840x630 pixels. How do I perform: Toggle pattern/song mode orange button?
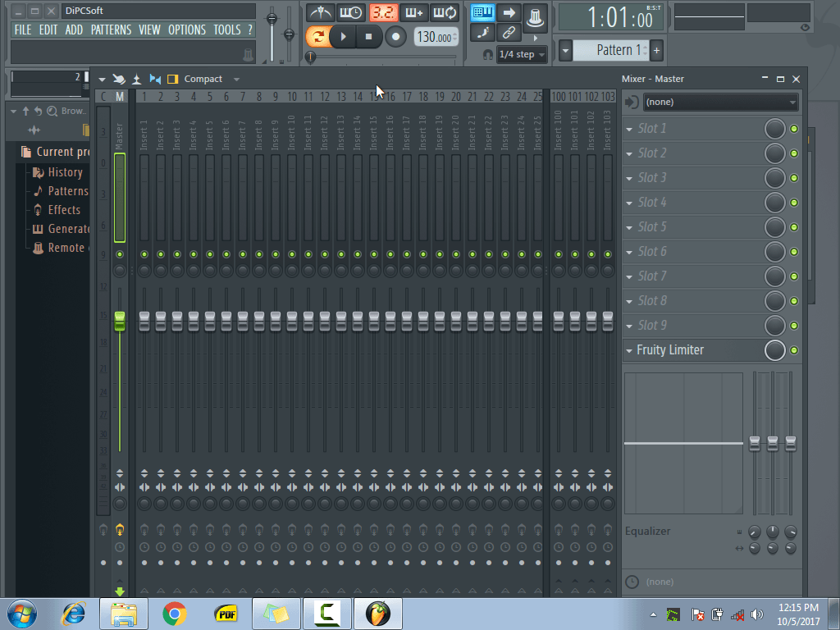coord(317,36)
